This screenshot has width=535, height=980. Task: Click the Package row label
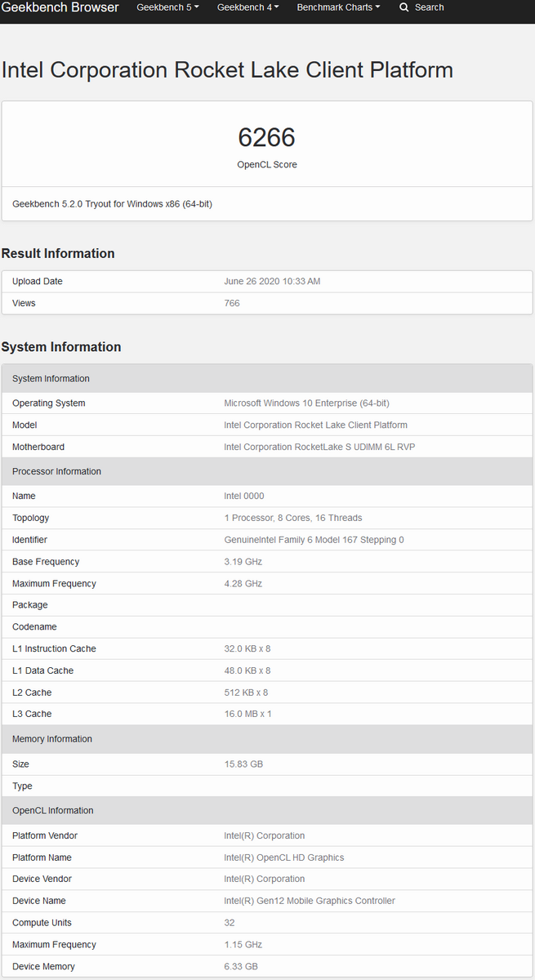tap(30, 605)
